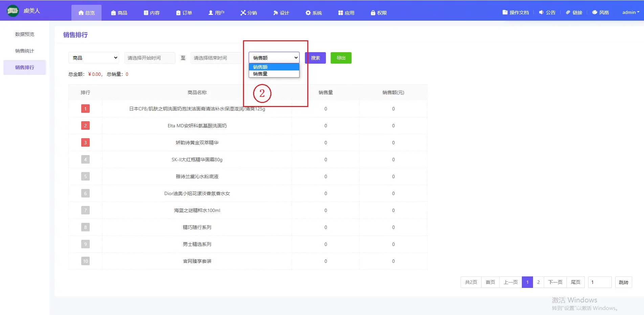Open 数据预览 in the sidebar
The image size is (644, 315).
[25, 34]
